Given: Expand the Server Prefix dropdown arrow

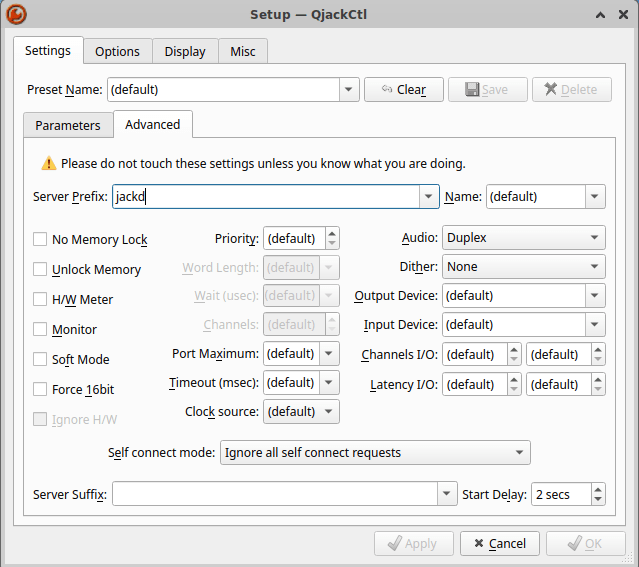Looking at the screenshot, I should tap(429, 196).
